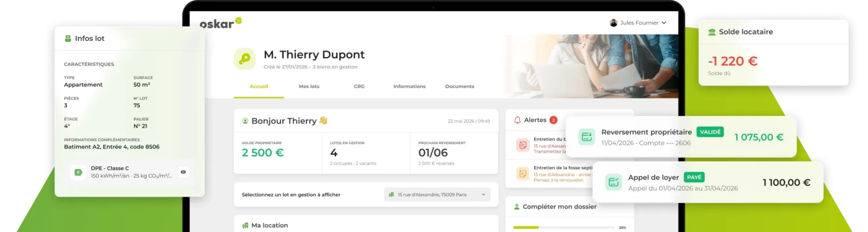868x232 pixels.
Task: Click the prochain reversement date 01/06
Action: pyautogui.click(x=433, y=153)
